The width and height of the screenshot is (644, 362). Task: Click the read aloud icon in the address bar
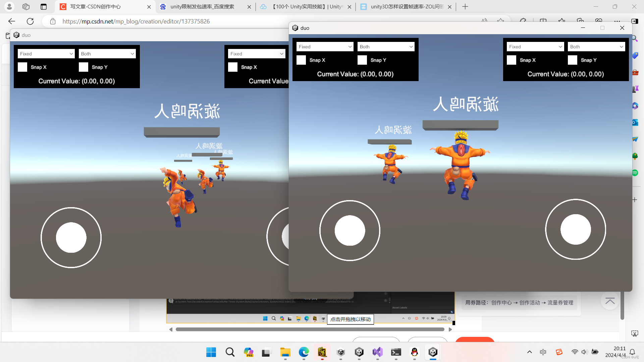[x=484, y=21]
